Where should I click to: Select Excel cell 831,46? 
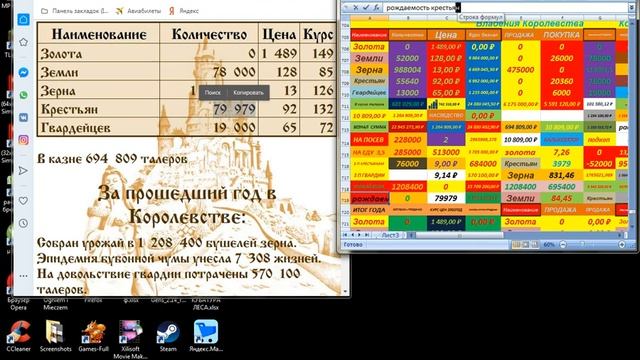pos(562,175)
